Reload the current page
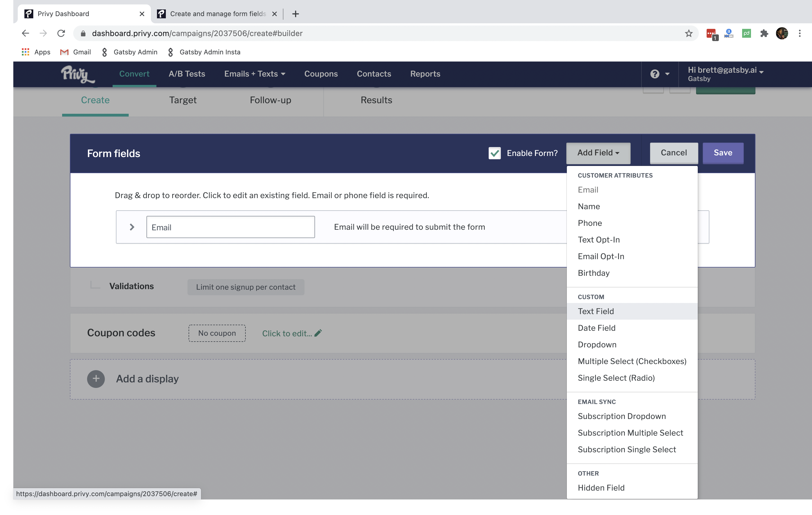The height and width of the screenshot is (515, 812). tap(61, 33)
